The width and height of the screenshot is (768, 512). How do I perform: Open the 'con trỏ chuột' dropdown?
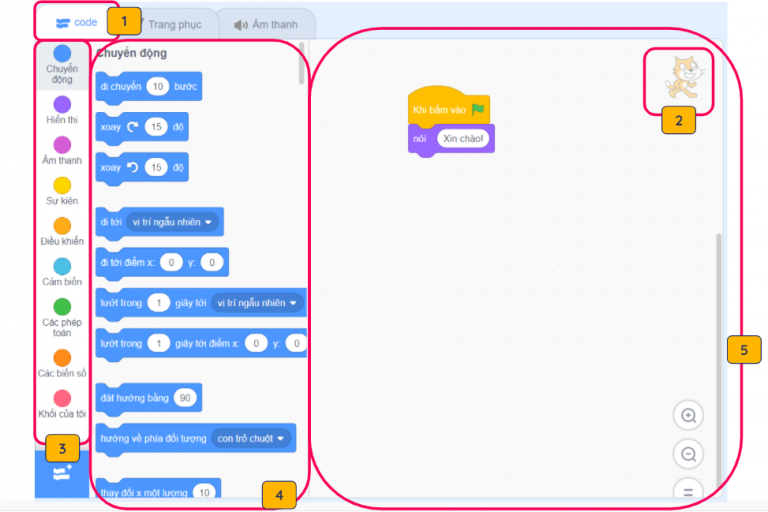coord(252,438)
